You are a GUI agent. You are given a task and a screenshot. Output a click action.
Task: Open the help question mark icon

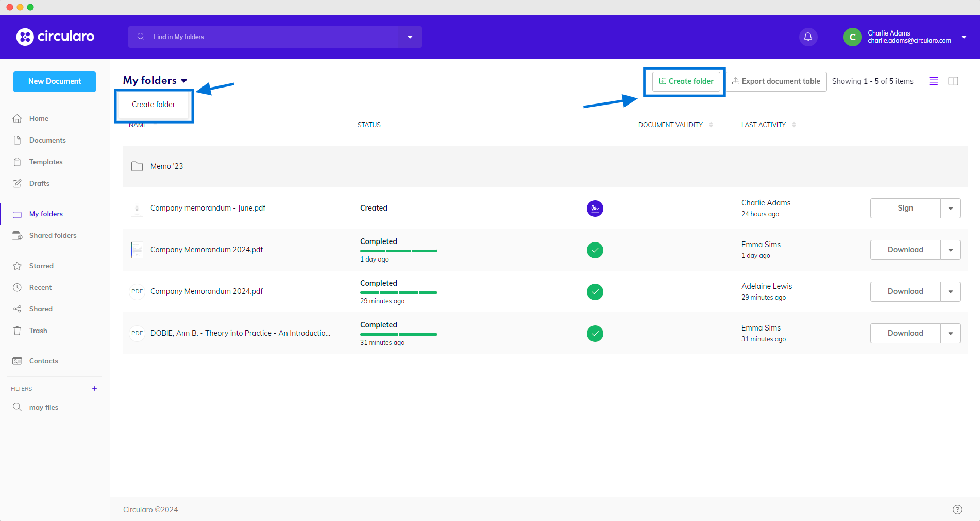(957, 509)
